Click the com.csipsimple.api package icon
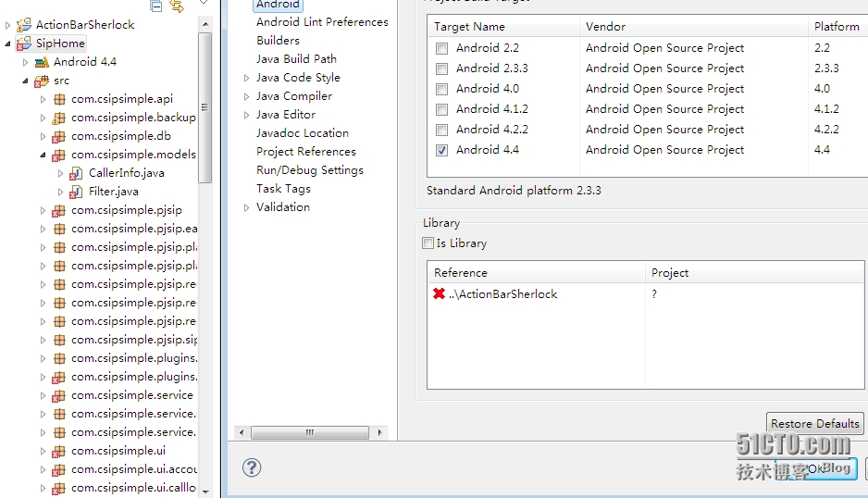This screenshot has height=498, width=868. [59, 99]
